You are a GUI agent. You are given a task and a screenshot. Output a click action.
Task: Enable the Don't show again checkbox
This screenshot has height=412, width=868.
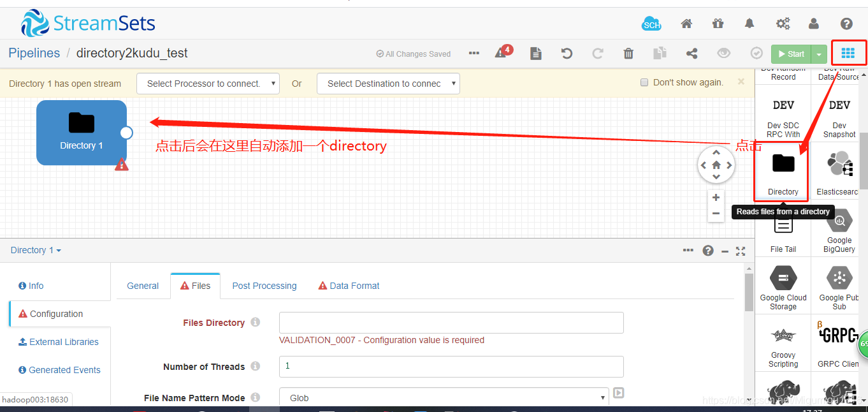(x=644, y=82)
